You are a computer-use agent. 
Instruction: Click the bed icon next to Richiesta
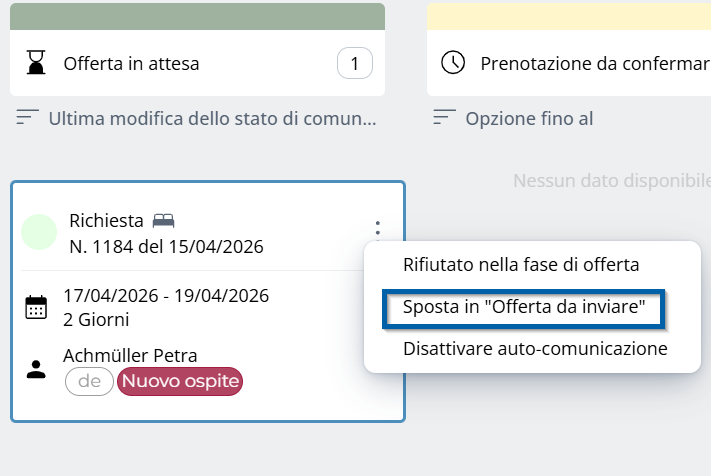[x=163, y=221]
